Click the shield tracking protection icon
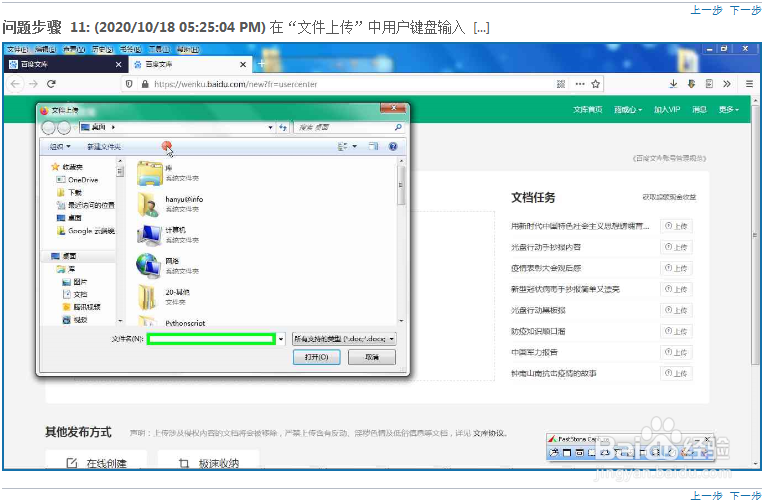The image size is (775, 500). coord(129,84)
